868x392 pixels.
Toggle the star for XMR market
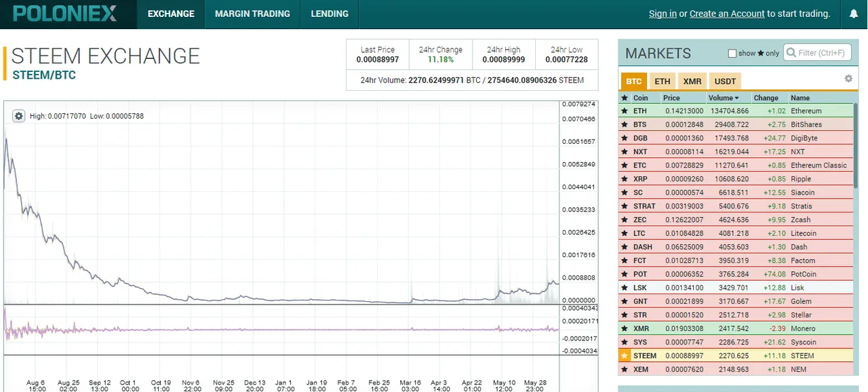coord(625,328)
